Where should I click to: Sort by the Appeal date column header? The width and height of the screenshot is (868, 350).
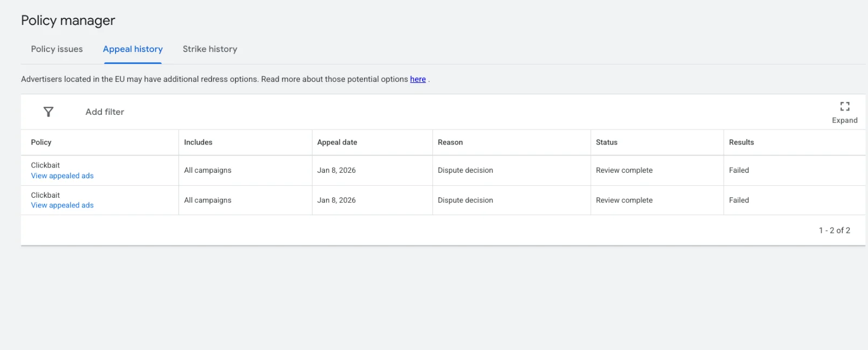coord(337,142)
